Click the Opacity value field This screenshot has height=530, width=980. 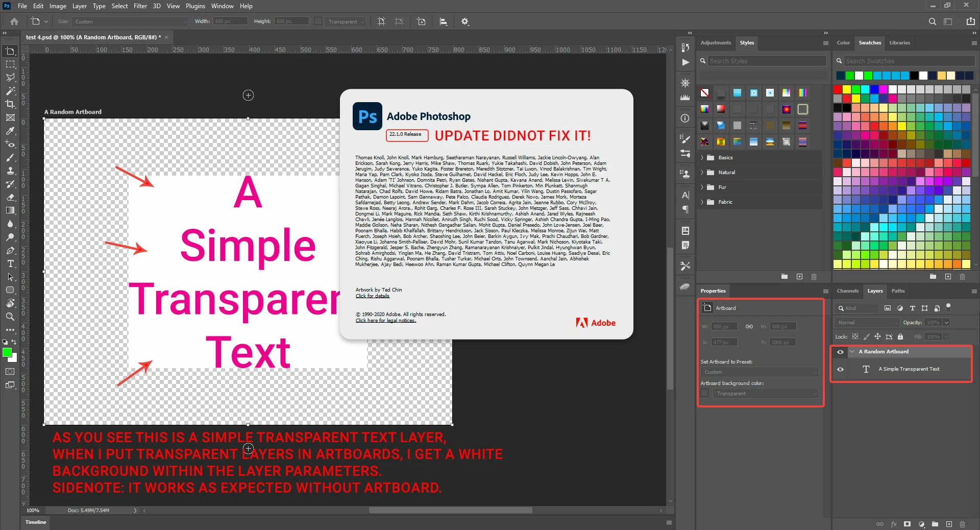[x=933, y=323]
